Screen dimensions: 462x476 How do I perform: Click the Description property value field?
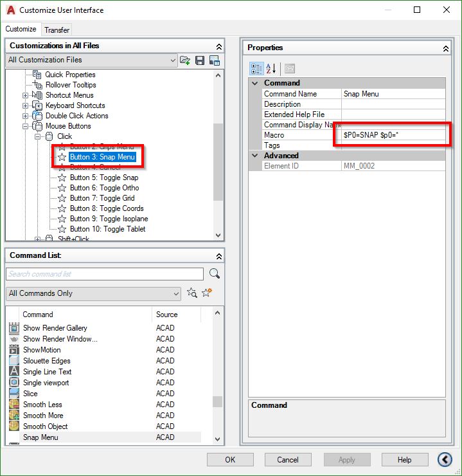point(393,104)
